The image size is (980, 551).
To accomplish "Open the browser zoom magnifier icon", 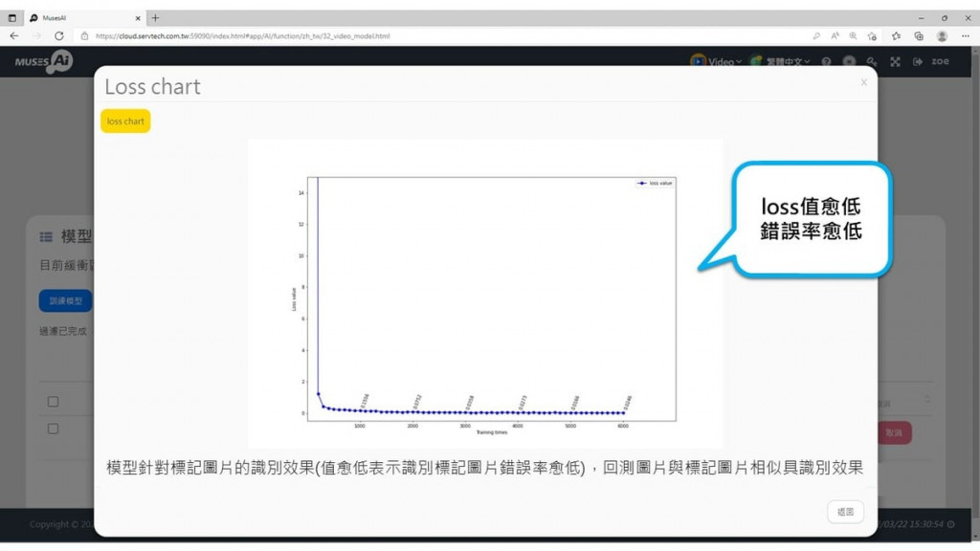I will point(853,36).
